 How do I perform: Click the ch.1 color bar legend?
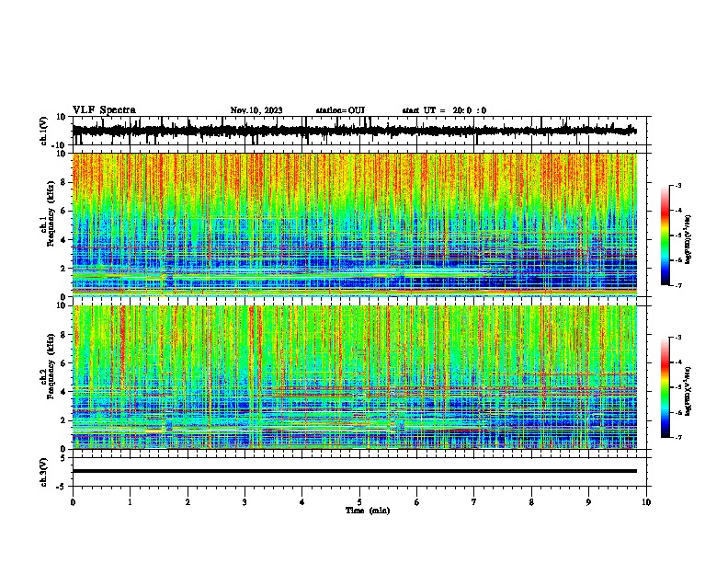(x=665, y=236)
